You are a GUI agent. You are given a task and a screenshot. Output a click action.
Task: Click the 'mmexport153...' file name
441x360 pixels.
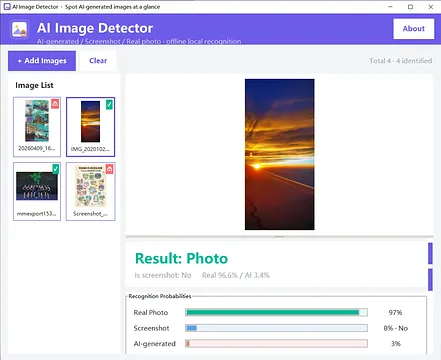pyautogui.click(x=37, y=214)
